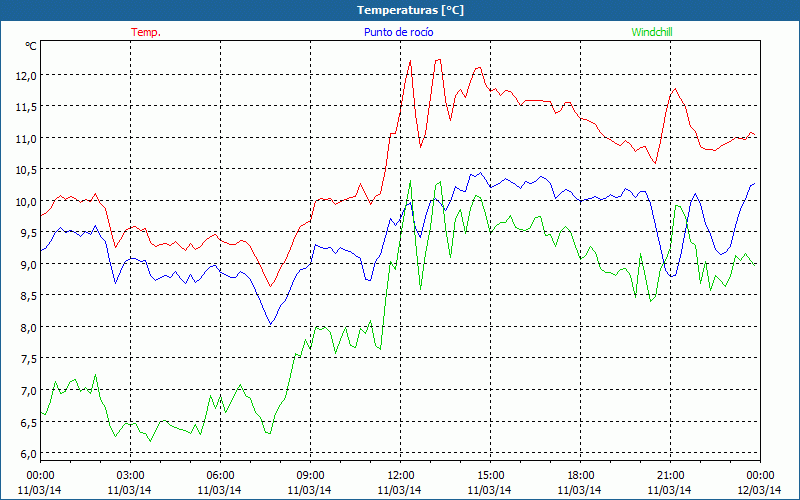800x500 pixels.
Task: Click the 06:00 time axis label
Action: (x=220, y=476)
